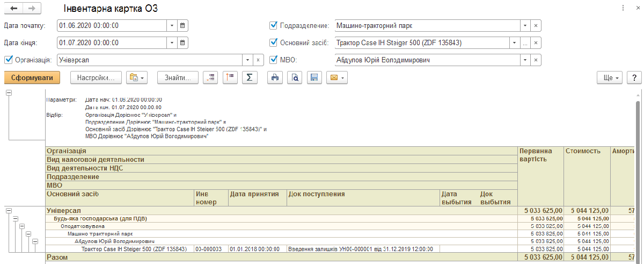644x264 pixels.
Task: Click the Знайти... button
Action: click(178, 78)
